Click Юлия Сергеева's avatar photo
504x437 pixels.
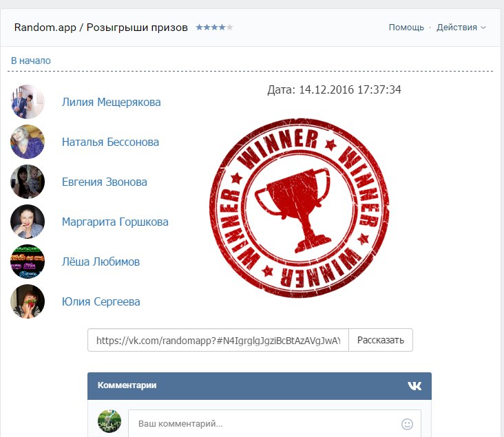coord(28,301)
